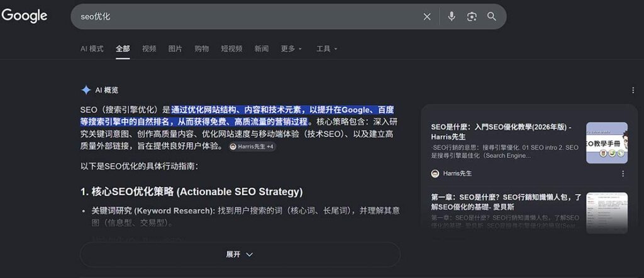Screen dimensions: 644x278
Task: Switch to 购物 tab
Action: tap(202, 48)
